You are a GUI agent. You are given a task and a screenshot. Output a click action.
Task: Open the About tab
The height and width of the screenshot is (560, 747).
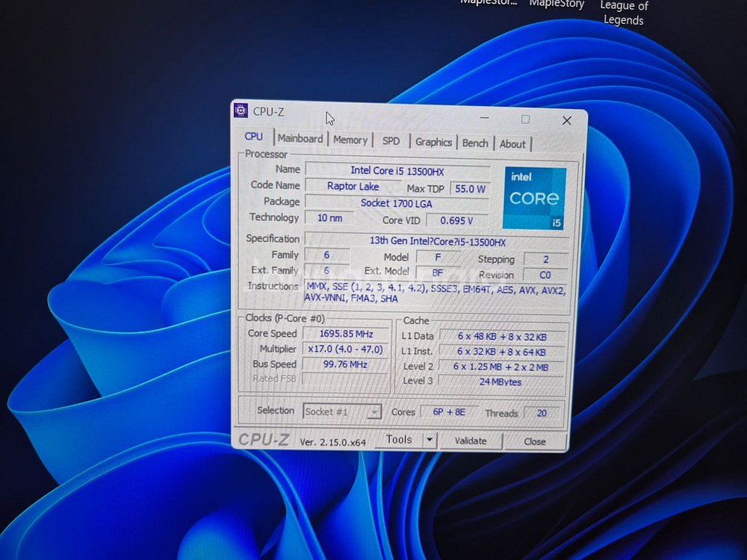(512, 144)
